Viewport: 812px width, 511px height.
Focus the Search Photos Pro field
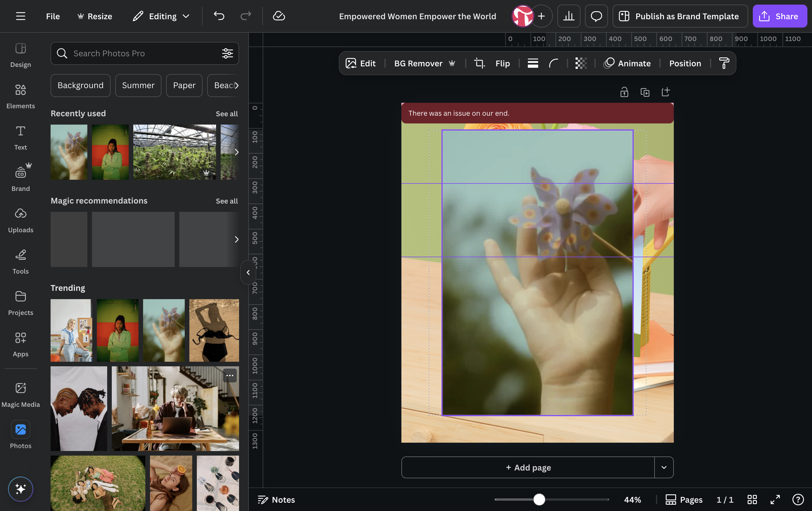coord(145,53)
